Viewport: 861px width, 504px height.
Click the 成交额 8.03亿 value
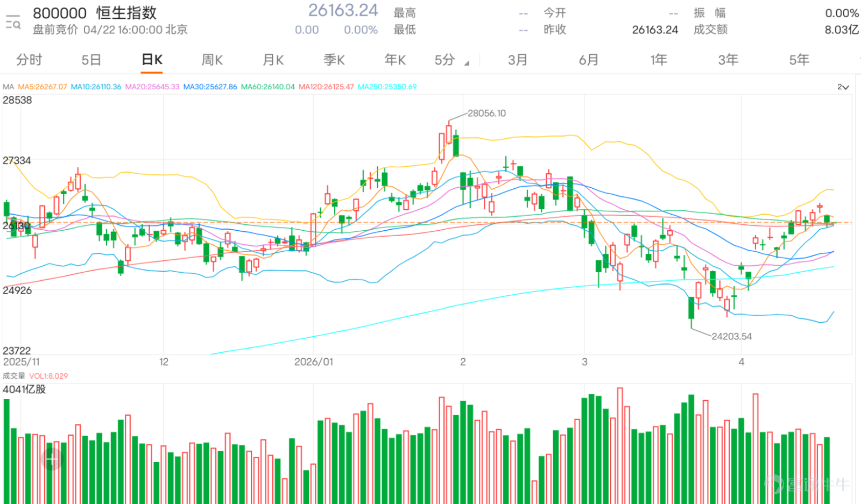(x=842, y=30)
